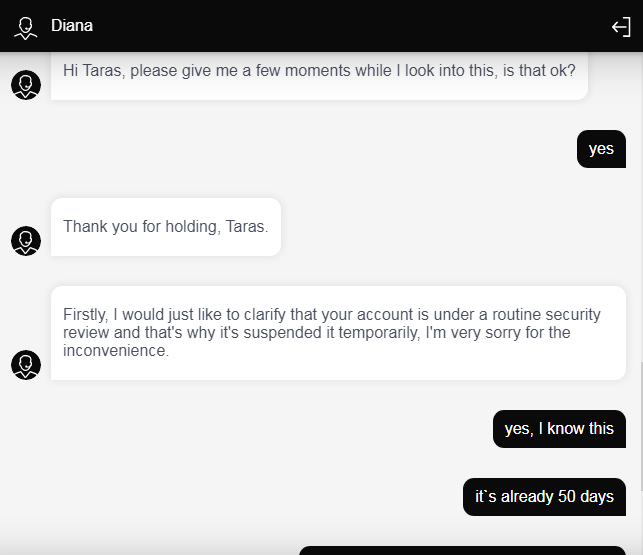643x555 pixels.
Task: Click the word "inconvenience" in the agent's message
Action: click(x=116, y=351)
